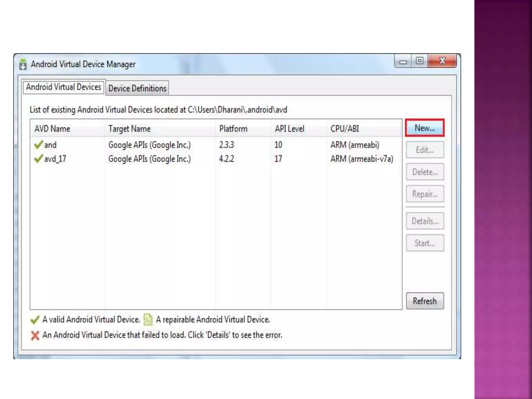Click the Android icon in title bar
Screen dimensions: 532x399
[23, 64]
